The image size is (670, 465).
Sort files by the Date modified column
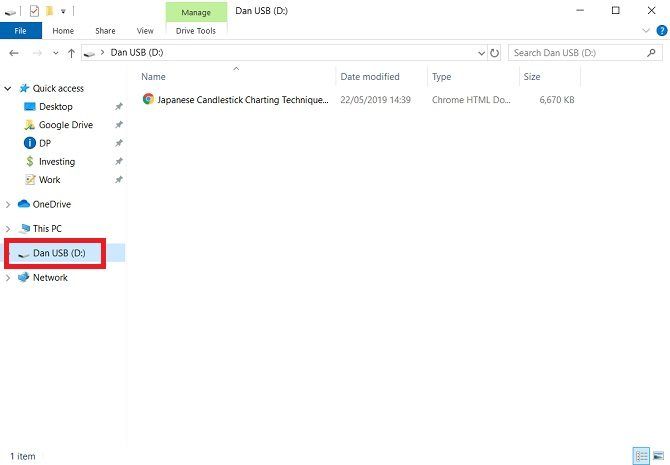[370, 77]
